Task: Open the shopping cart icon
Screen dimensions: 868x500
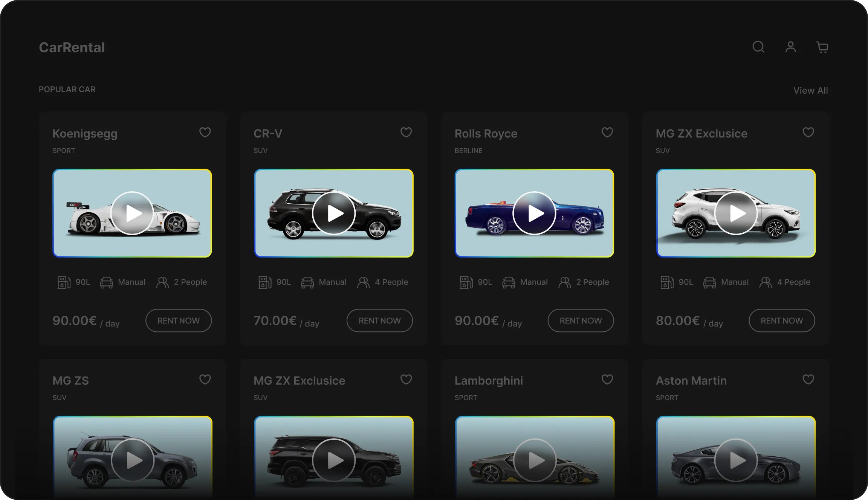Action: pyautogui.click(x=822, y=47)
